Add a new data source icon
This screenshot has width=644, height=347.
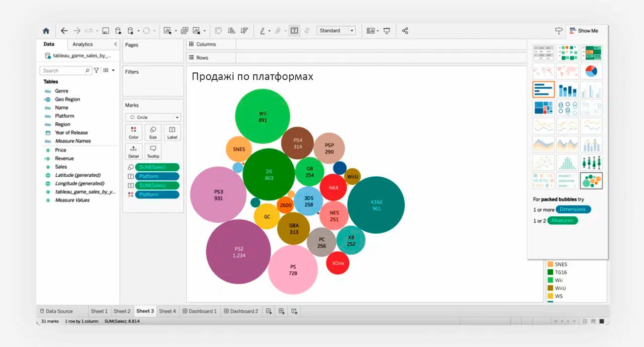[x=118, y=31]
